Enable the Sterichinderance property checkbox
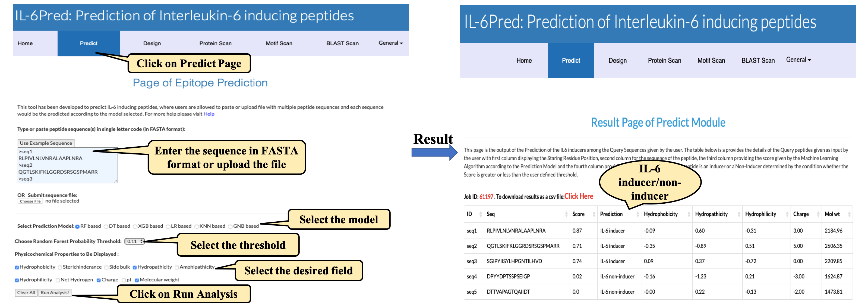The width and height of the screenshot is (868, 307). coord(60,268)
